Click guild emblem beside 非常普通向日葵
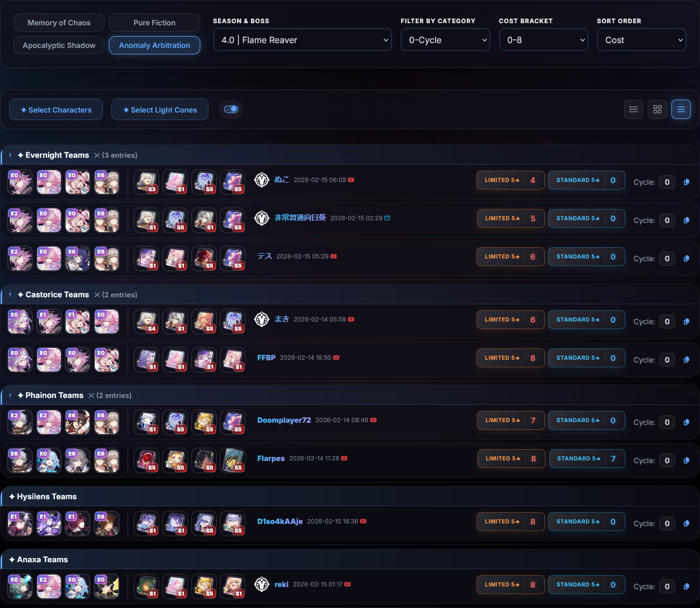This screenshot has height=608, width=700. (262, 218)
